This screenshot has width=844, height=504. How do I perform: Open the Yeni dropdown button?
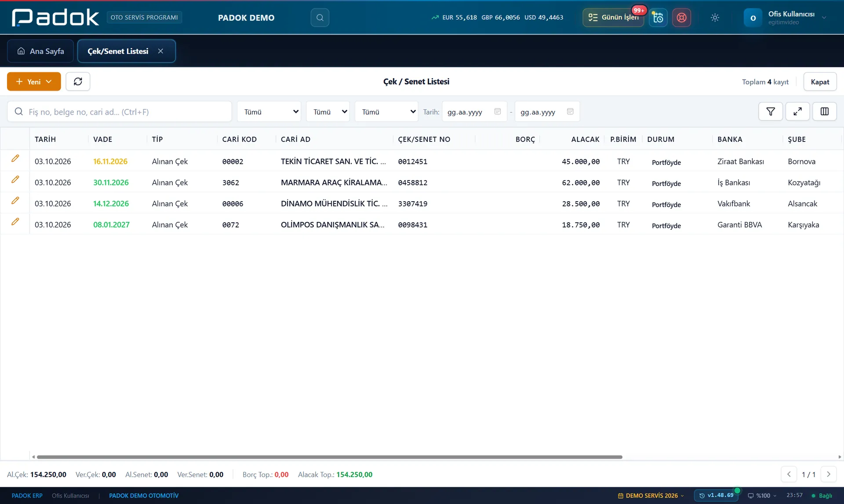tap(34, 81)
